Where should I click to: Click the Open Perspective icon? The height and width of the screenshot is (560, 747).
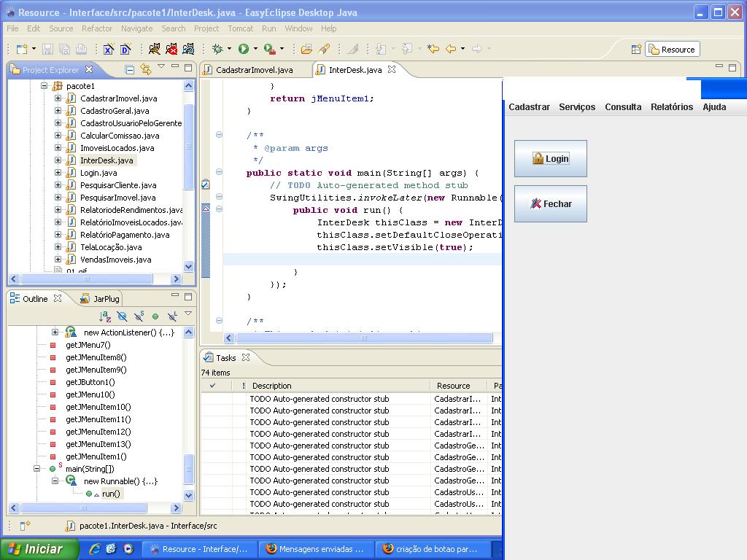[x=636, y=50]
